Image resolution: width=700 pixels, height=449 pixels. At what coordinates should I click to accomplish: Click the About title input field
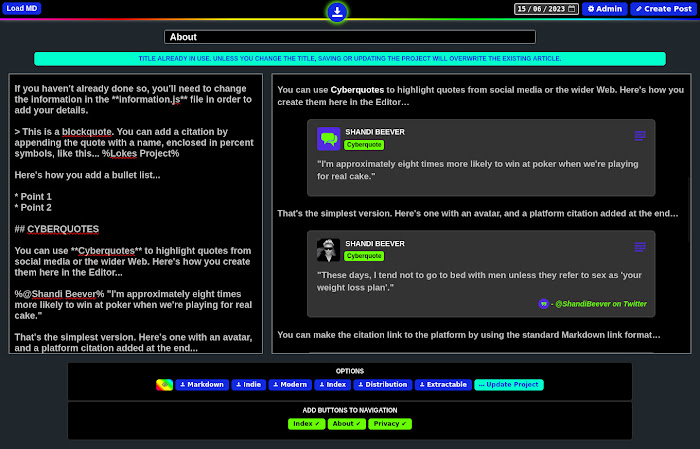tap(350, 37)
